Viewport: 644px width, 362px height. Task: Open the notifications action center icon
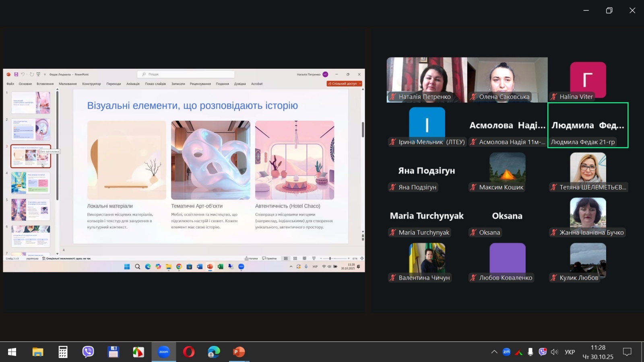pyautogui.click(x=627, y=352)
